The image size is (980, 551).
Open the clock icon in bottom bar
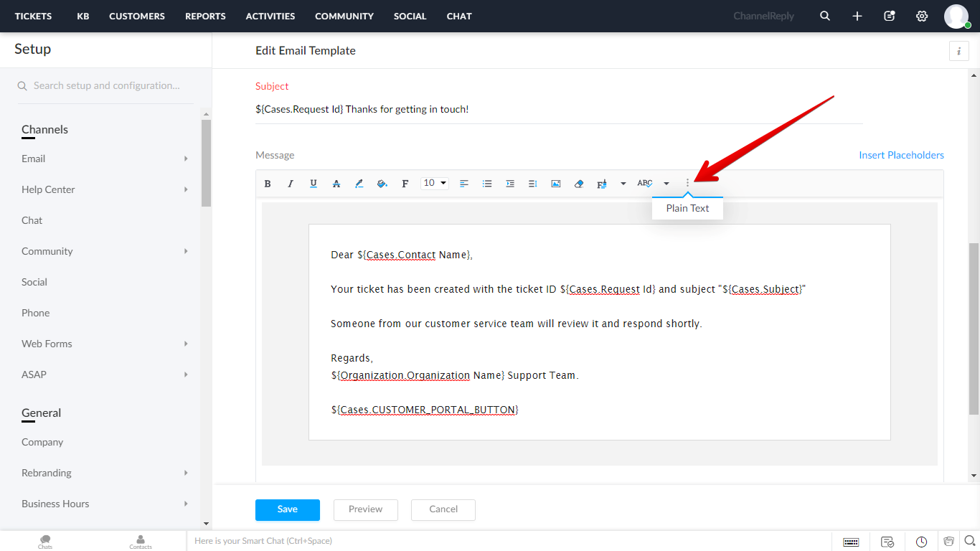tap(922, 542)
